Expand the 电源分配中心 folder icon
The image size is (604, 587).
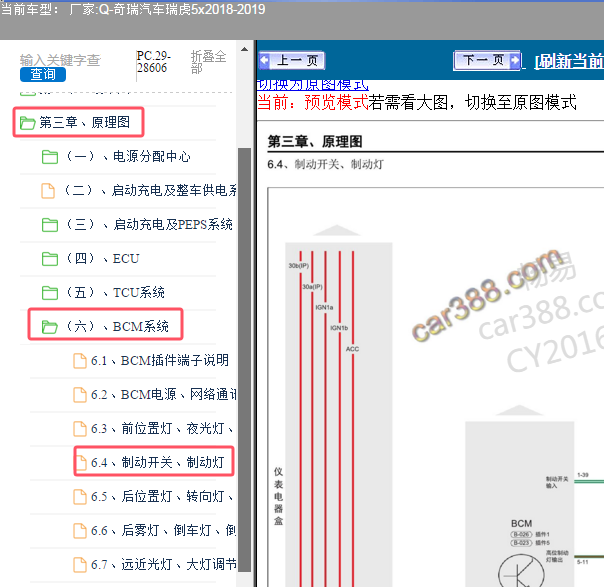point(50,157)
